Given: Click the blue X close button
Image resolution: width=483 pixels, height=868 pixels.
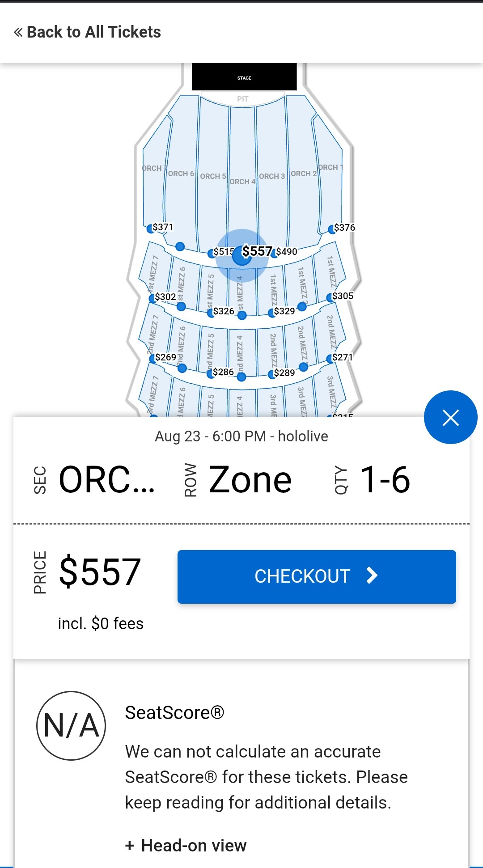Looking at the screenshot, I should [450, 417].
